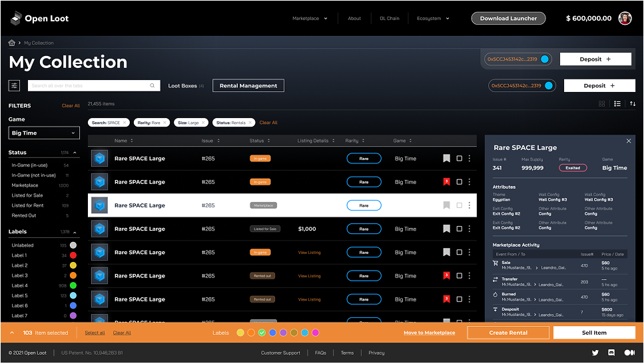Tick checkbox of the $1,000 listed row
Screen dimensions: 644x364
pyautogui.click(x=459, y=229)
